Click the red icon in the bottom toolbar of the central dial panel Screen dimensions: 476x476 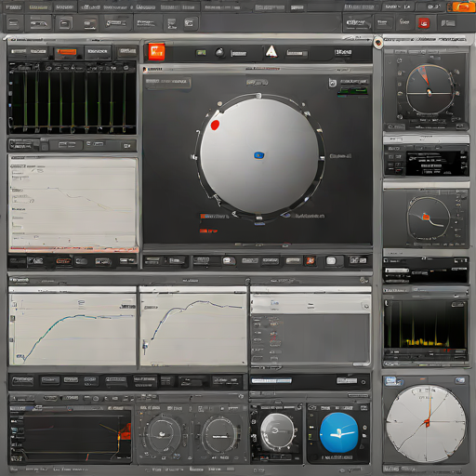(x=311, y=260)
